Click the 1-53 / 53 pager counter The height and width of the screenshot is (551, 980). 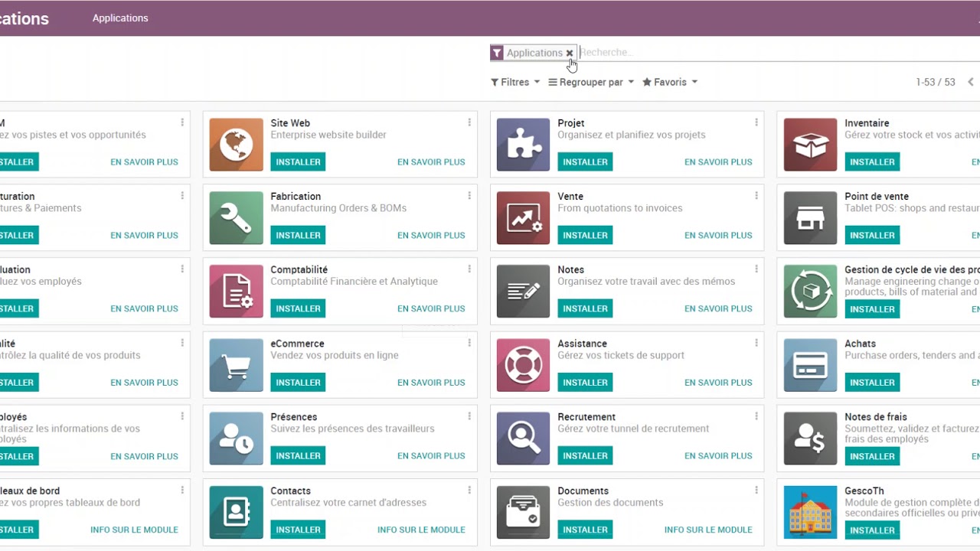click(x=936, y=82)
